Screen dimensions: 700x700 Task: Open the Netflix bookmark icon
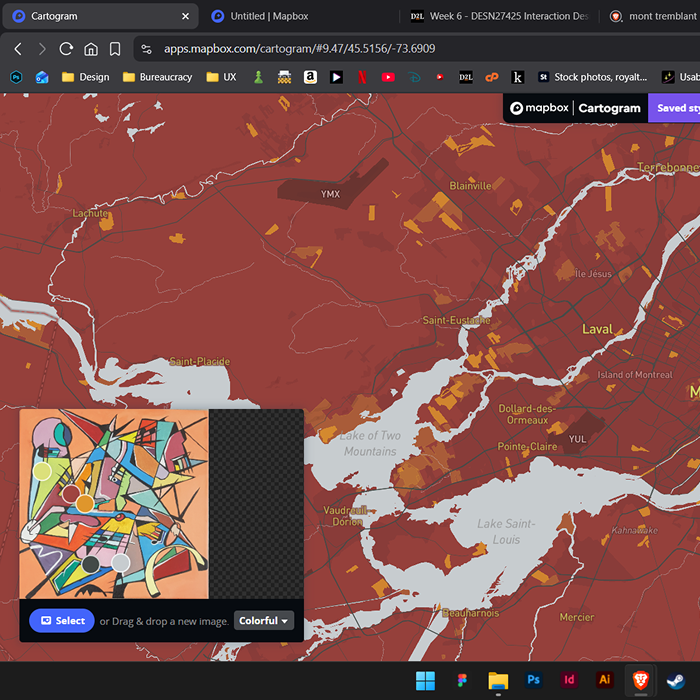pos(362,77)
